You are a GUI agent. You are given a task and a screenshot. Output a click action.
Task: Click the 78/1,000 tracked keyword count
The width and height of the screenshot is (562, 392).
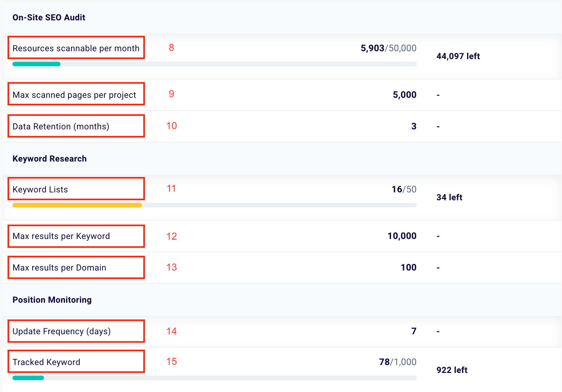coord(398,362)
